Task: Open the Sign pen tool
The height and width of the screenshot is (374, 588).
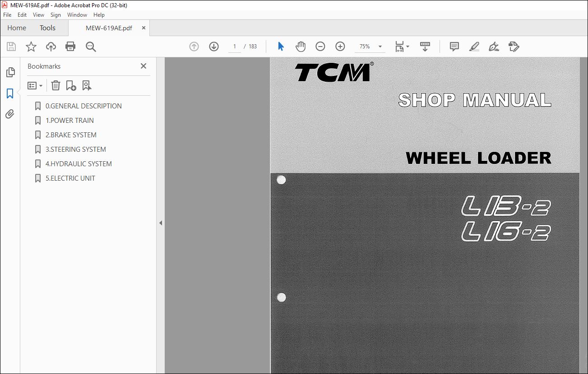Action: pyautogui.click(x=494, y=47)
